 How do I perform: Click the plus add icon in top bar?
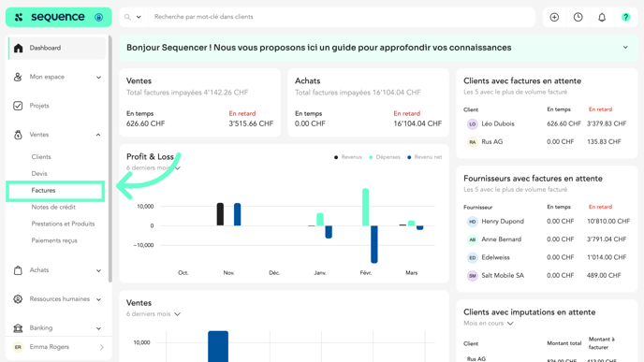pyautogui.click(x=554, y=17)
